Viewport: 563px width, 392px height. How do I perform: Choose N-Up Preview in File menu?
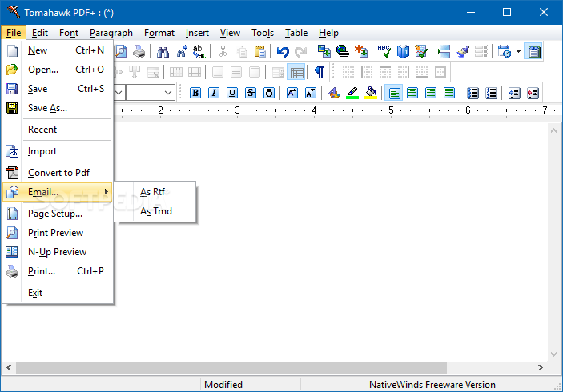(x=58, y=252)
